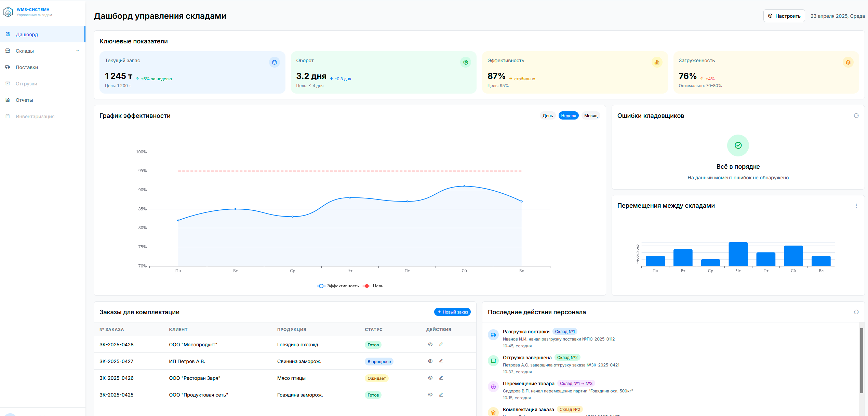Switch efficiency chart to День
Viewport: 868px width, 416px height.
click(x=547, y=116)
